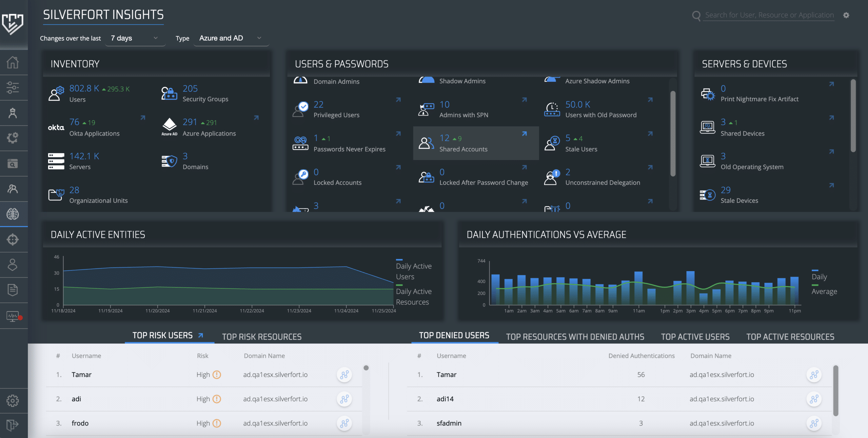
Task: Click the Stale Devices icon
Action: (708, 195)
